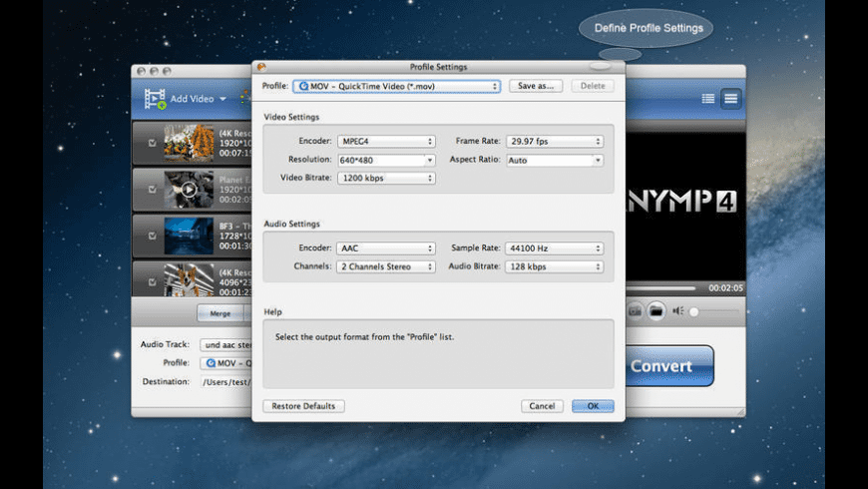868x489 pixels.
Task: Open the Sample Rate 44100 Hz dropdown
Action: [555, 247]
